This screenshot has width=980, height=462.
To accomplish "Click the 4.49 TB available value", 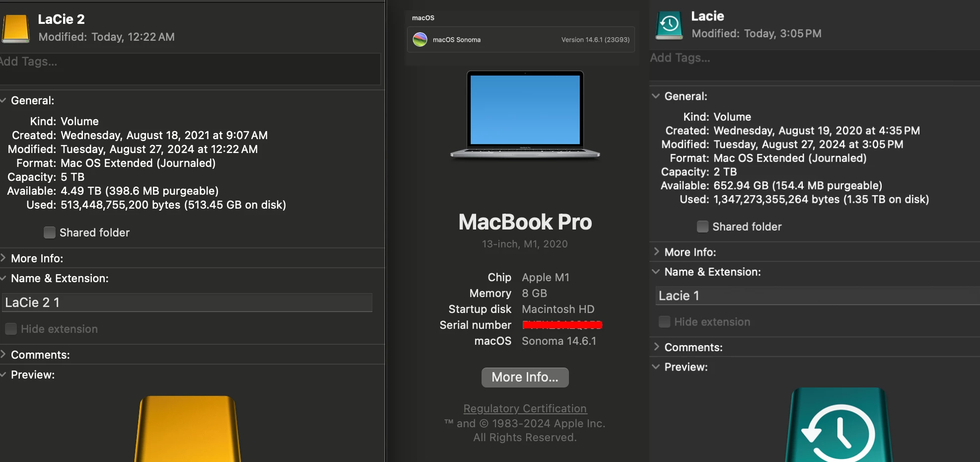I will (x=140, y=191).
